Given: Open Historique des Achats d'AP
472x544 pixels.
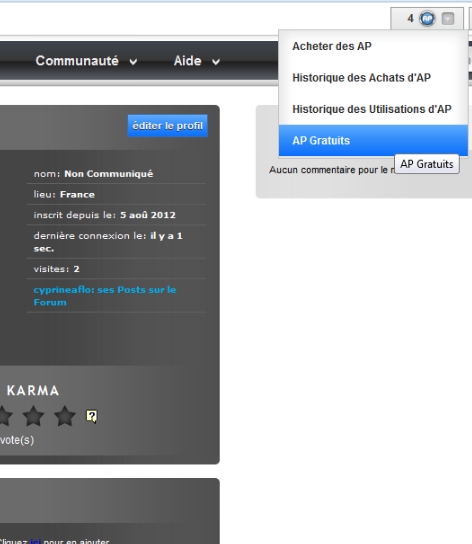Looking at the screenshot, I should point(373,78).
